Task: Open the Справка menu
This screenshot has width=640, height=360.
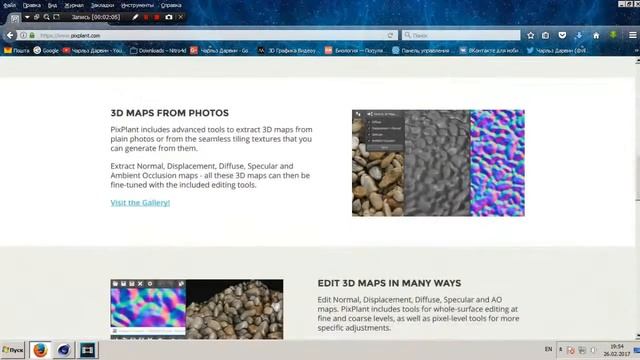Action: click(171, 5)
